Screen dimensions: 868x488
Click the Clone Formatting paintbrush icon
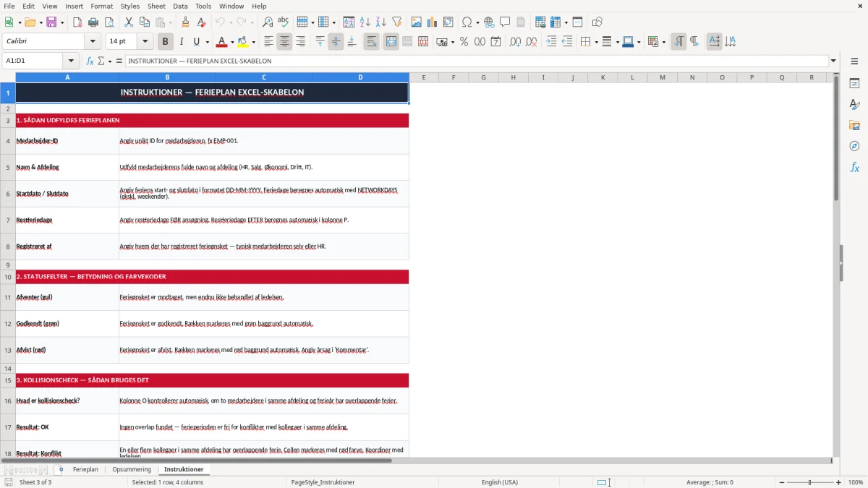pyautogui.click(x=185, y=22)
